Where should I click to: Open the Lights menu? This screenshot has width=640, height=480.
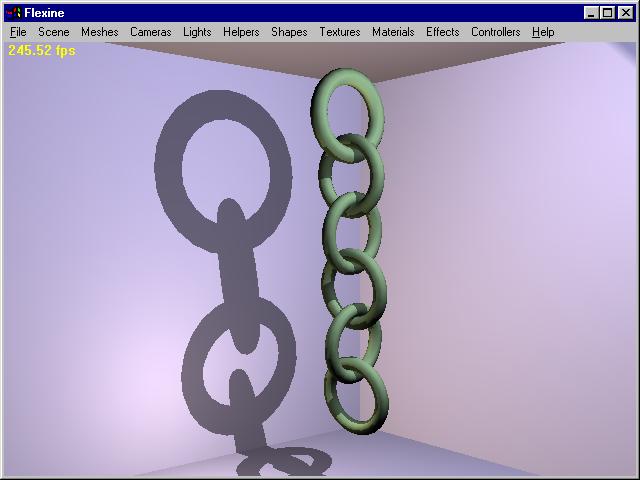pyautogui.click(x=197, y=32)
